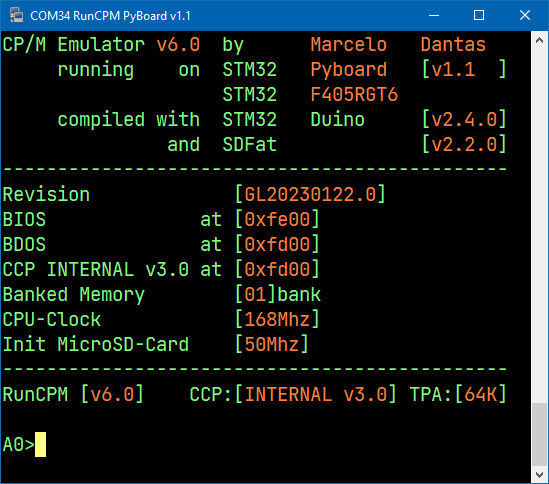Click the 'A0>' command prompt text
The height and width of the screenshot is (484, 549).
coord(19,445)
